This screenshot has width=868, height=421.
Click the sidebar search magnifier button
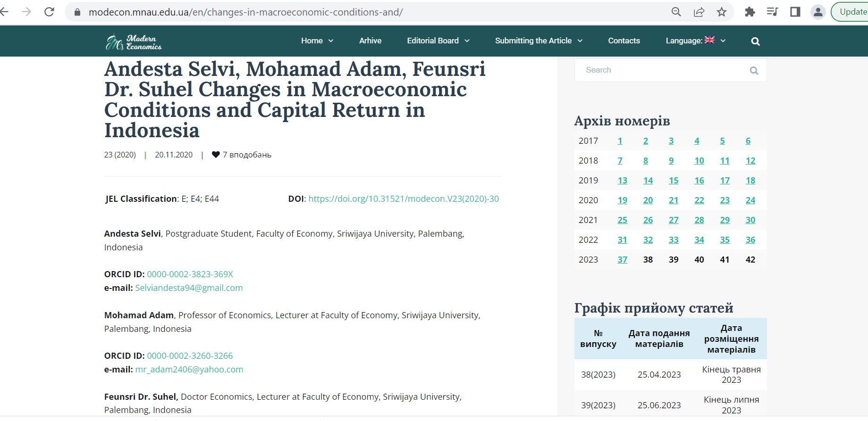point(754,70)
